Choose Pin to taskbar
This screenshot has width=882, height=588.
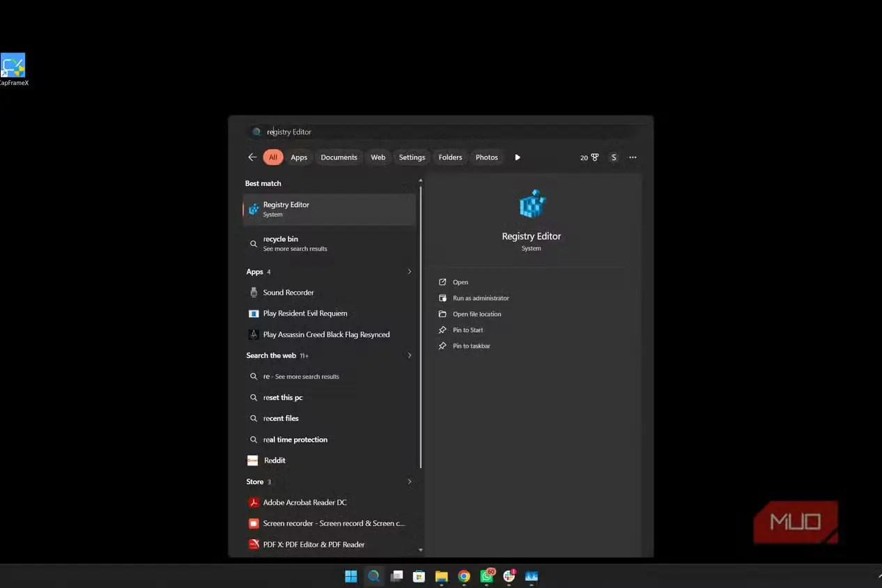[x=464, y=346]
